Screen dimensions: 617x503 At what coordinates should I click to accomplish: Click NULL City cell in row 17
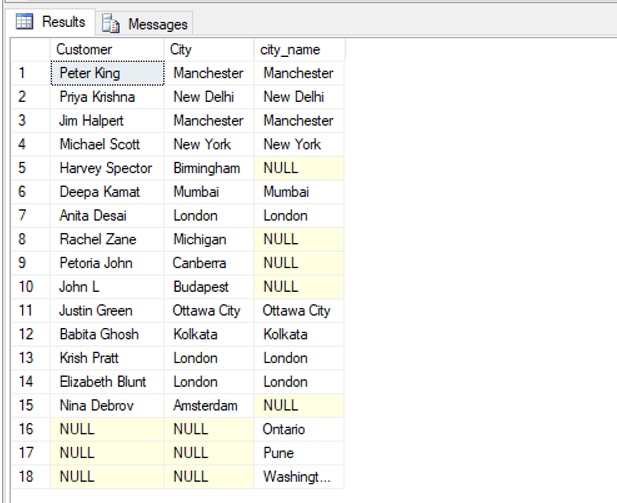pos(209,453)
